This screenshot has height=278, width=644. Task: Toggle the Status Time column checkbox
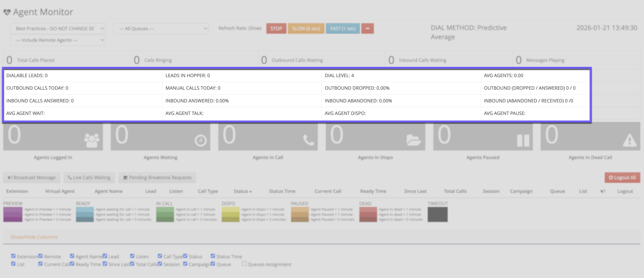click(212, 256)
